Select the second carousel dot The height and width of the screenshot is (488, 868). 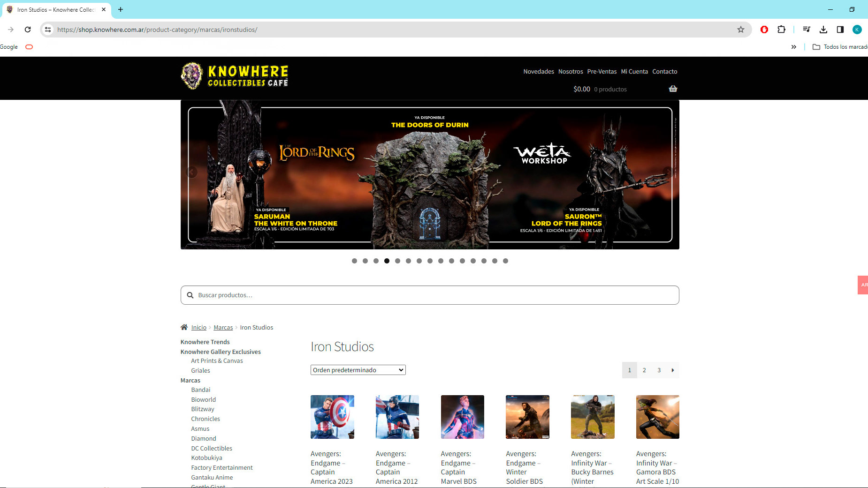(x=365, y=261)
